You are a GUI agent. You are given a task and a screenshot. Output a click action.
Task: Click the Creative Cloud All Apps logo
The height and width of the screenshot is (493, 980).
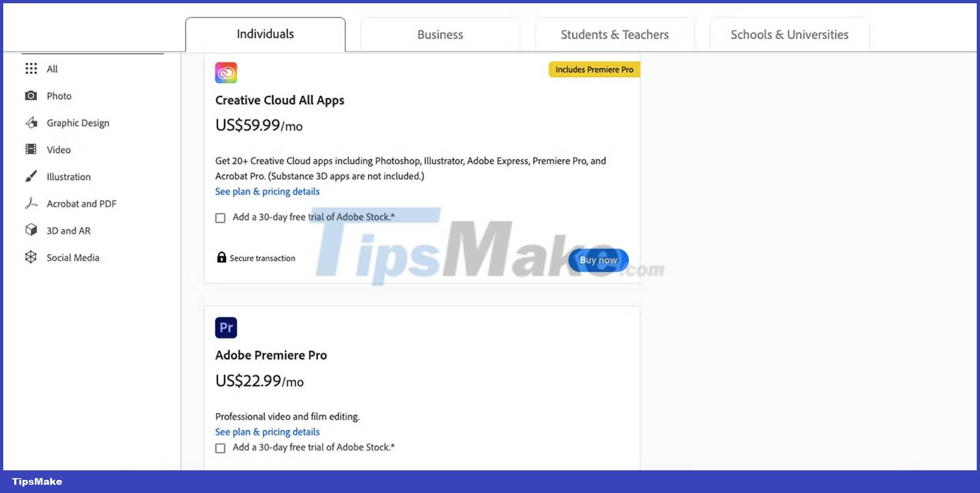(226, 73)
